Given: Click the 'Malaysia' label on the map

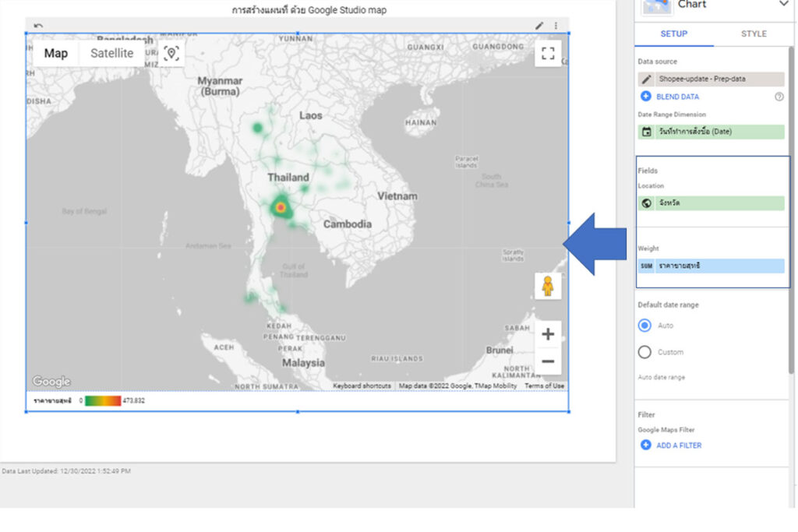Looking at the screenshot, I should coord(303,363).
